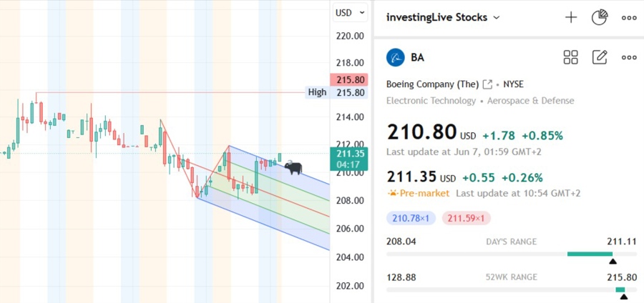
Task: Click the 211.35 pre-market price value
Action: tap(412, 177)
